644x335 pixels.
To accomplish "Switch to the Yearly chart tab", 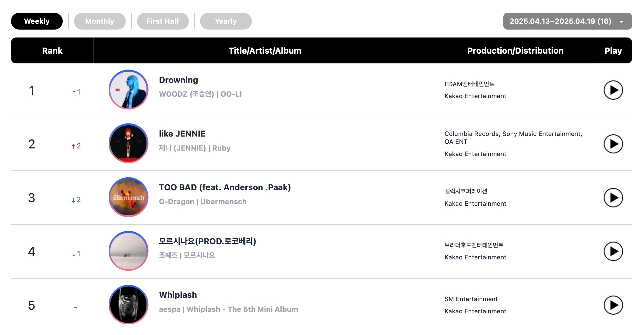I will click(226, 21).
